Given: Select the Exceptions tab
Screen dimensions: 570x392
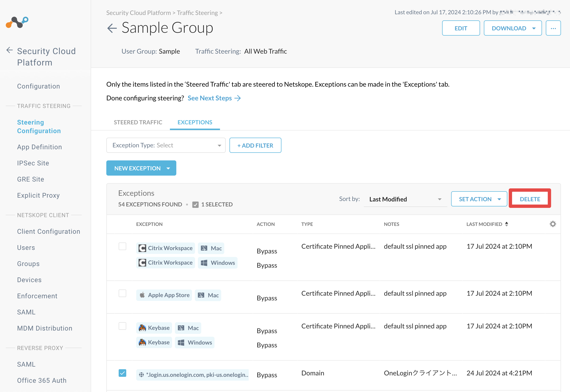Looking at the screenshot, I should (195, 122).
